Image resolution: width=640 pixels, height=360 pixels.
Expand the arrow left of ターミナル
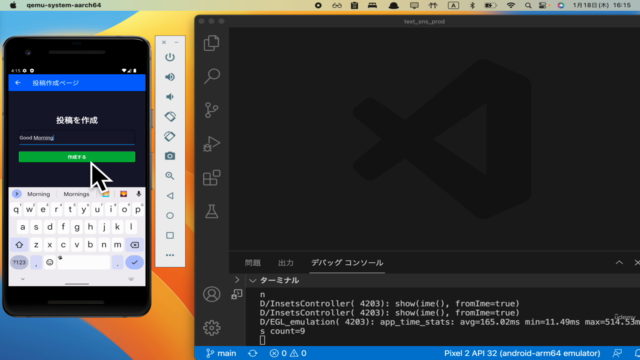coord(237,280)
